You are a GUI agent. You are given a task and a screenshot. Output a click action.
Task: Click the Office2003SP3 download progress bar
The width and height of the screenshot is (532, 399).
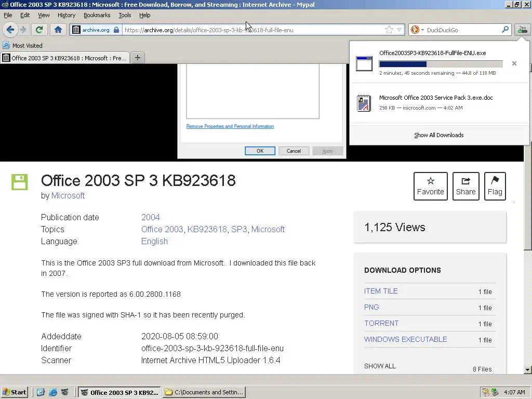click(441, 64)
